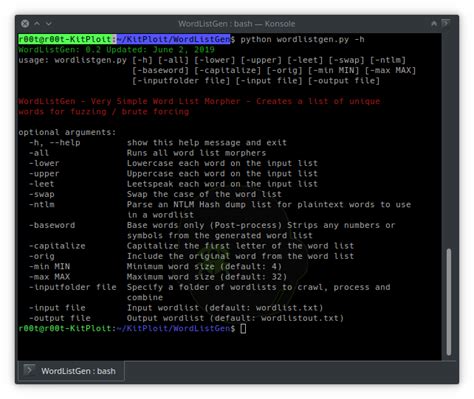474x399 pixels.
Task: Click the red 'Very Simple Word List Morpher' text
Action: [165, 101]
